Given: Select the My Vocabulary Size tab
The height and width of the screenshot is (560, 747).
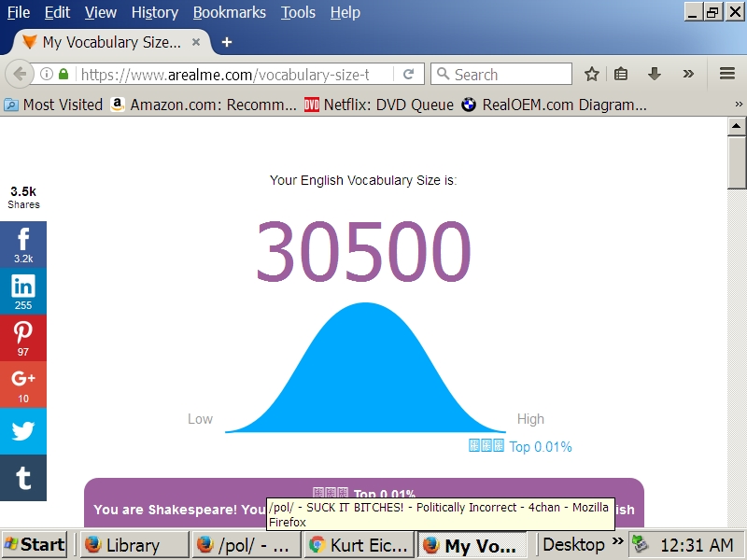Looking at the screenshot, I should click(112, 42).
